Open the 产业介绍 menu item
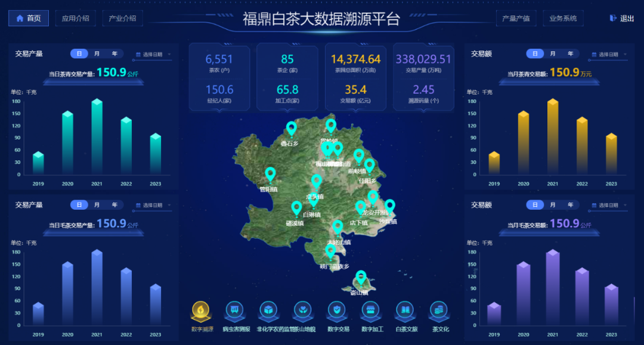 click(122, 18)
